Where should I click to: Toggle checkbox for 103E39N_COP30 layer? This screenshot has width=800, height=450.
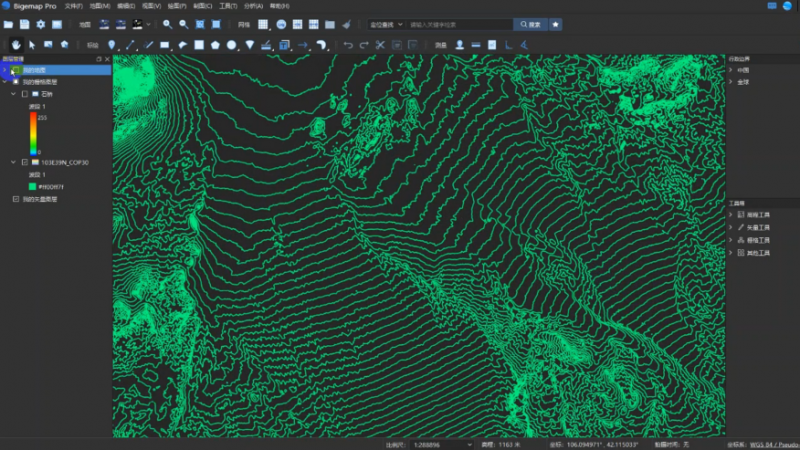[25, 161]
